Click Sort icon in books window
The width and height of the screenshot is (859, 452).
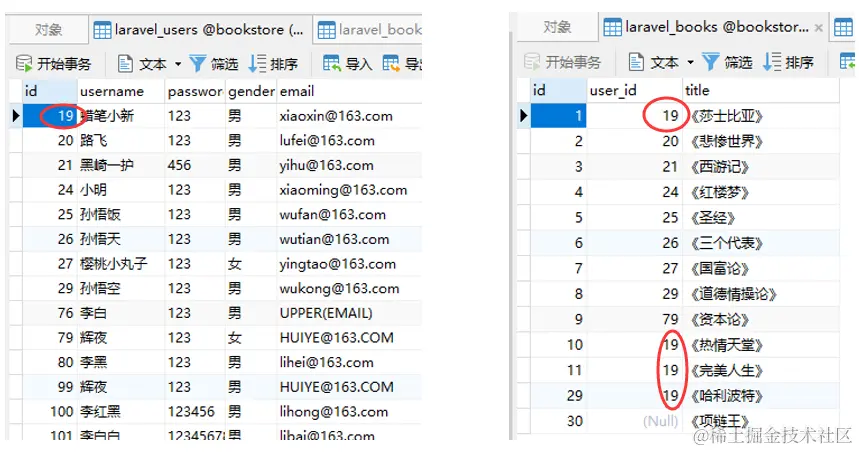[x=772, y=62]
